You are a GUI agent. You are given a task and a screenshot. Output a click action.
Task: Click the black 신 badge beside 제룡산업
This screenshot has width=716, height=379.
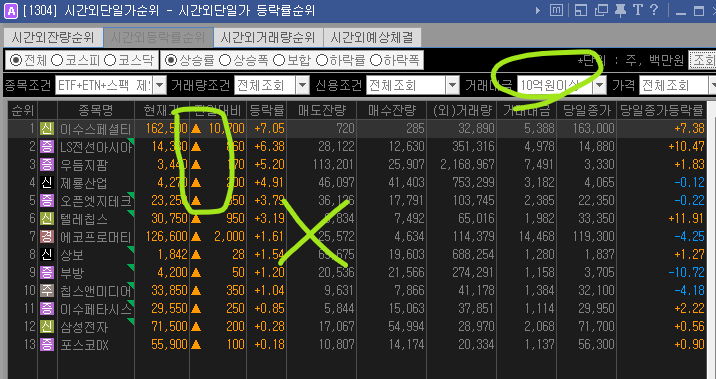pyautogui.click(x=47, y=183)
